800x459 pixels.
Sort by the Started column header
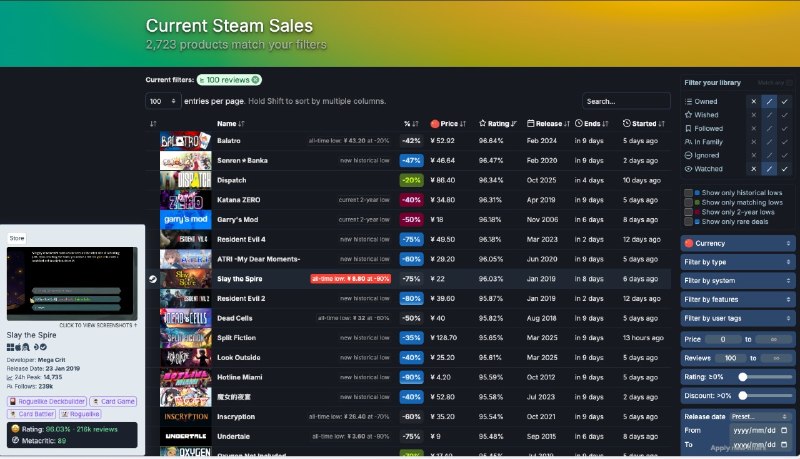[x=644, y=123]
